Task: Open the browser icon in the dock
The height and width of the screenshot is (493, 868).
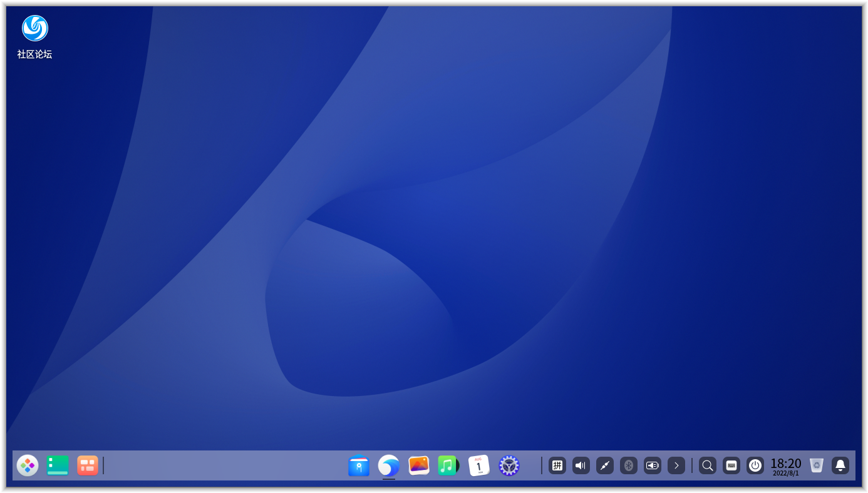Action: pyautogui.click(x=389, y=465)
